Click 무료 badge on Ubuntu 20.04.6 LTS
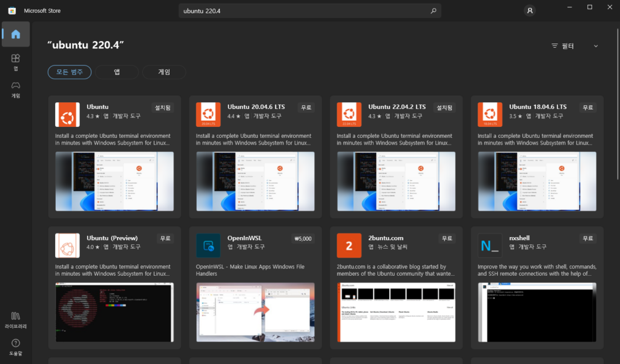This screenshot has height=364, width=620. point(306,108)
